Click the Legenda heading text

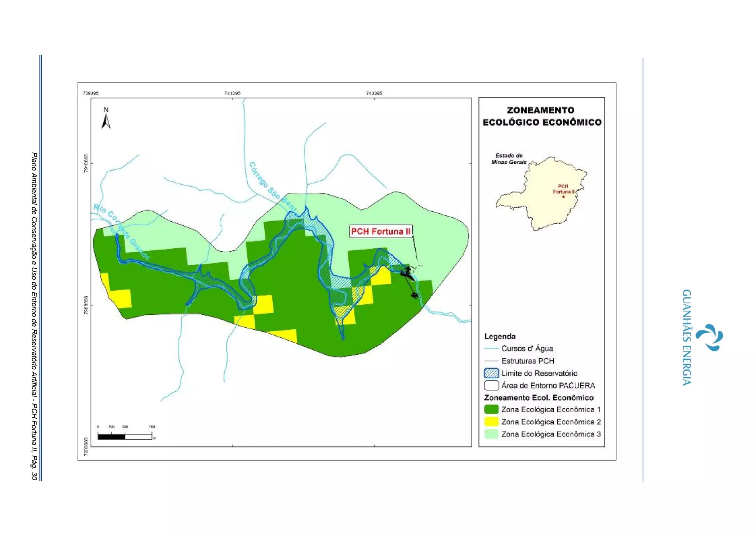pyautogui.click(x=500, y=336)
